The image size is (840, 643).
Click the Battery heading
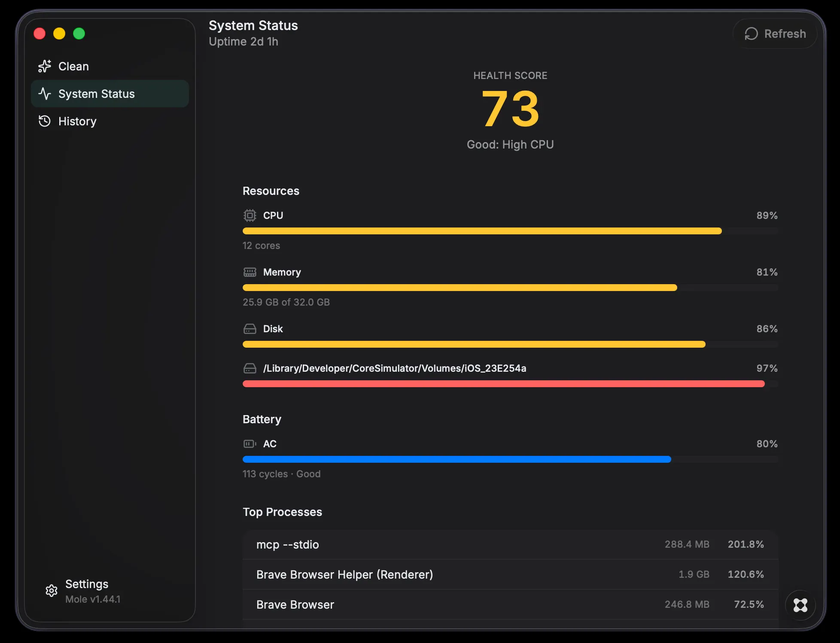point(262,419)
